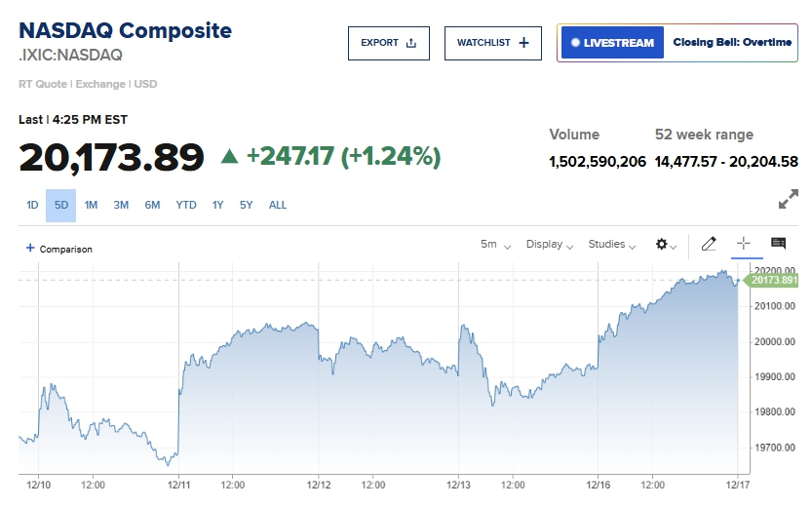Select the pencil drawing tool
812x507 pixels.
coord(709,244)
